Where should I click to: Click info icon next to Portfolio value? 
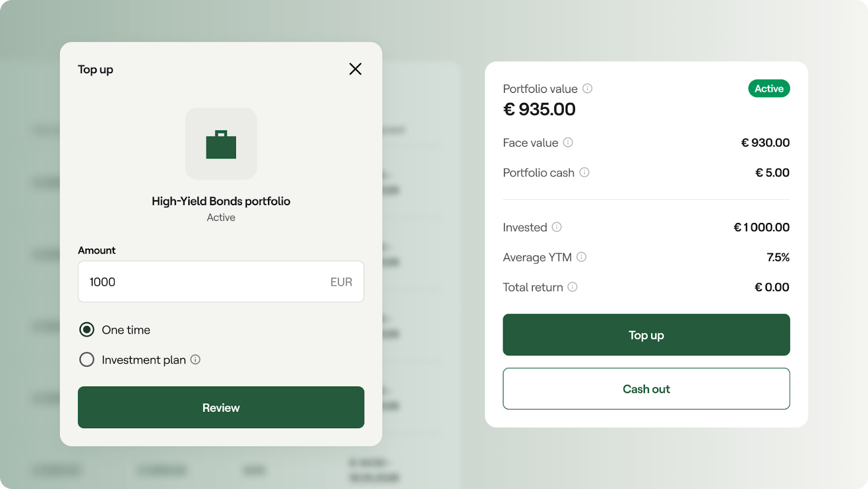(x=588, y=88)
